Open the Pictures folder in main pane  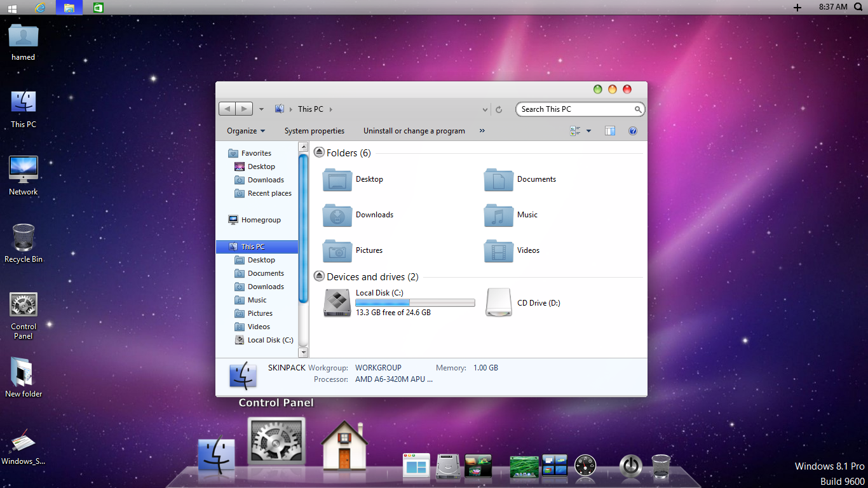pos(353,250)
